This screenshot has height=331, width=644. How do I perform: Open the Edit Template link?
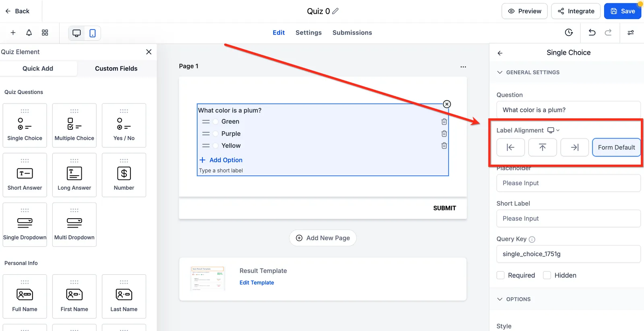pos(257,283)
